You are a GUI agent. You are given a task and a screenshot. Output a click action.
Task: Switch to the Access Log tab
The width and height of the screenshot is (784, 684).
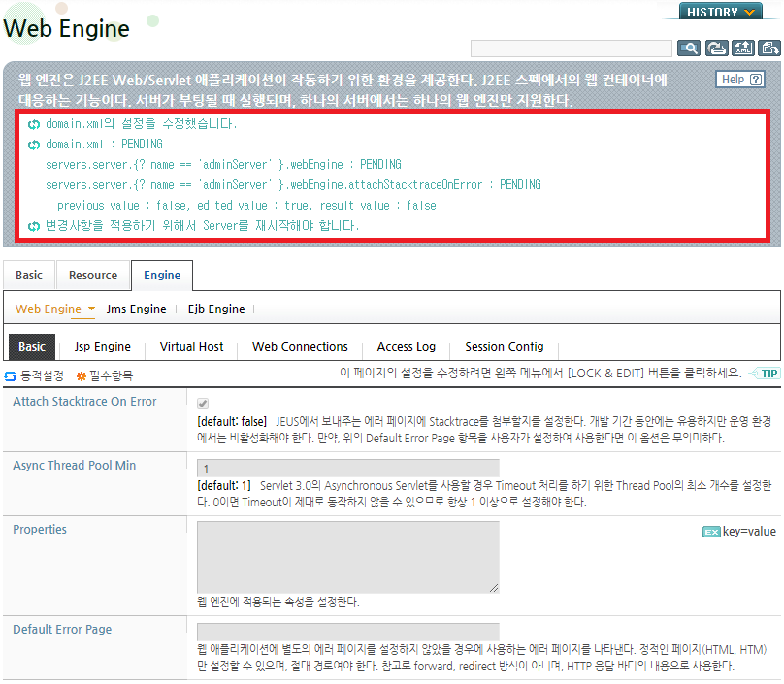[x=406, y=346]
